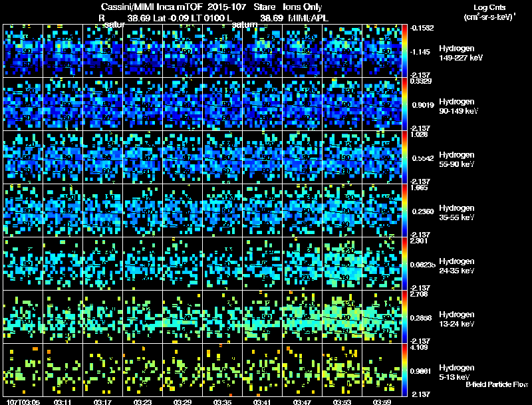Click the '2.708' colorbar value

tap(419, 294)
